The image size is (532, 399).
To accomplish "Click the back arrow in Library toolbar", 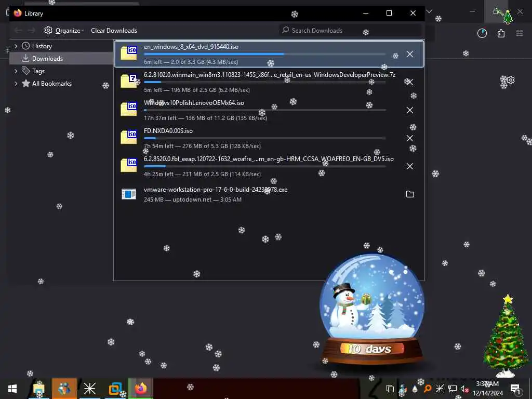I will tap(18, 31).
